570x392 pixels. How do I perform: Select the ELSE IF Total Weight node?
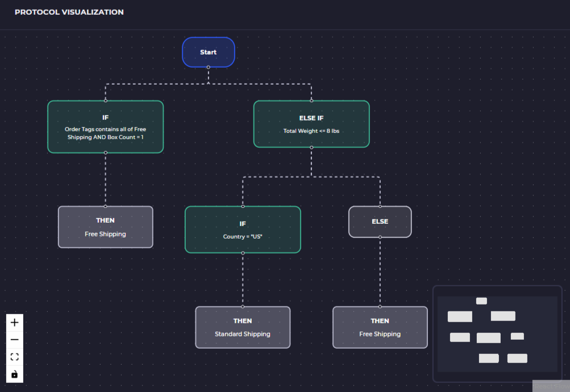pyautogui.click(x=311, y=124)
